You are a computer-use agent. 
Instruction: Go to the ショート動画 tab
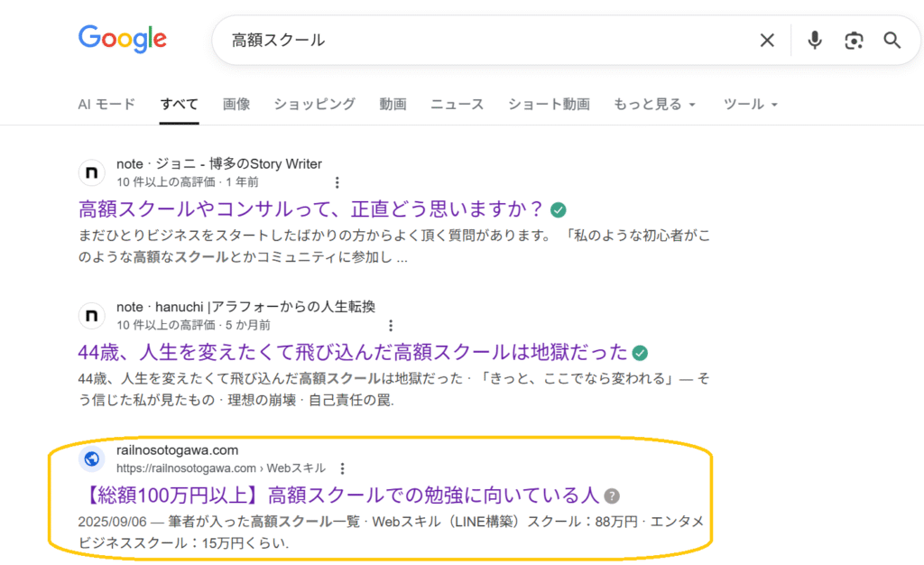pos(549,104)
